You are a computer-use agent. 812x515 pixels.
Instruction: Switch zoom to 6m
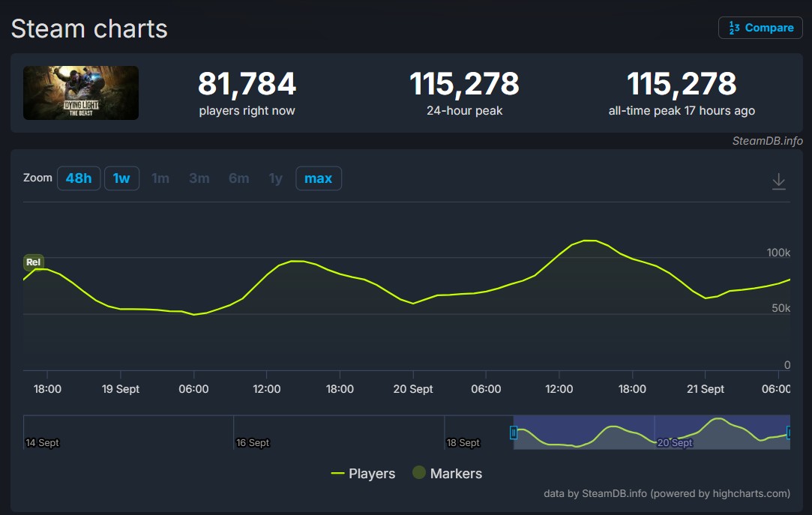click(238, 178)
